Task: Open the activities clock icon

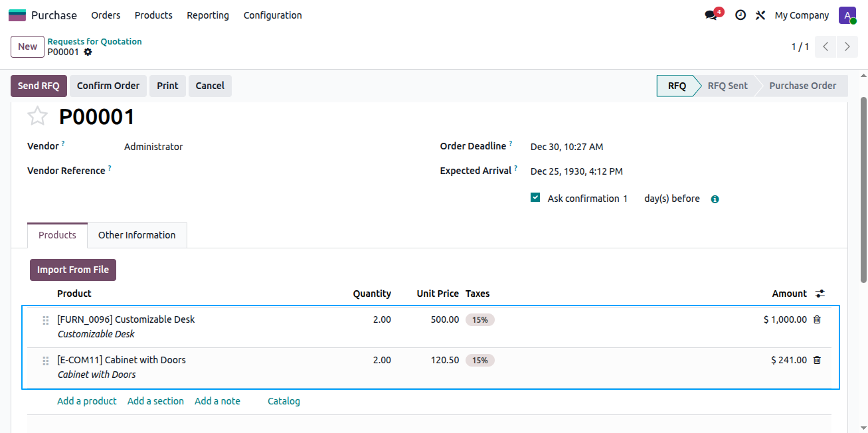Action: tap(740, 15)
